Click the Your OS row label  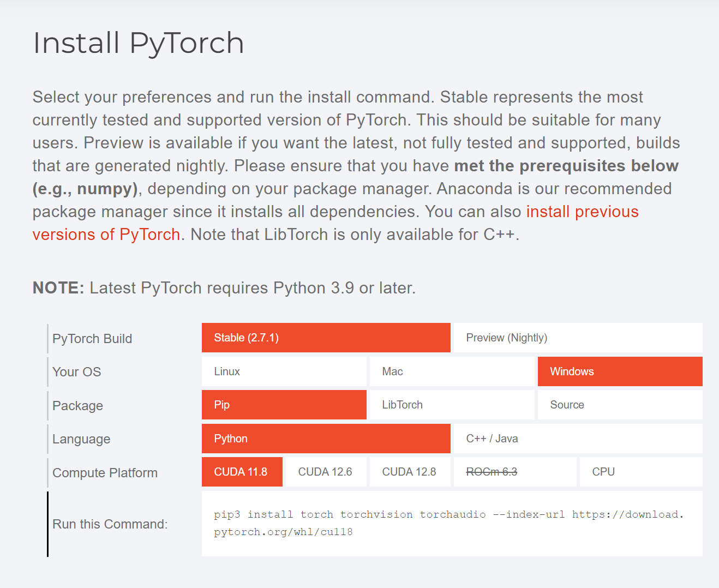click(x=76, y=372)
